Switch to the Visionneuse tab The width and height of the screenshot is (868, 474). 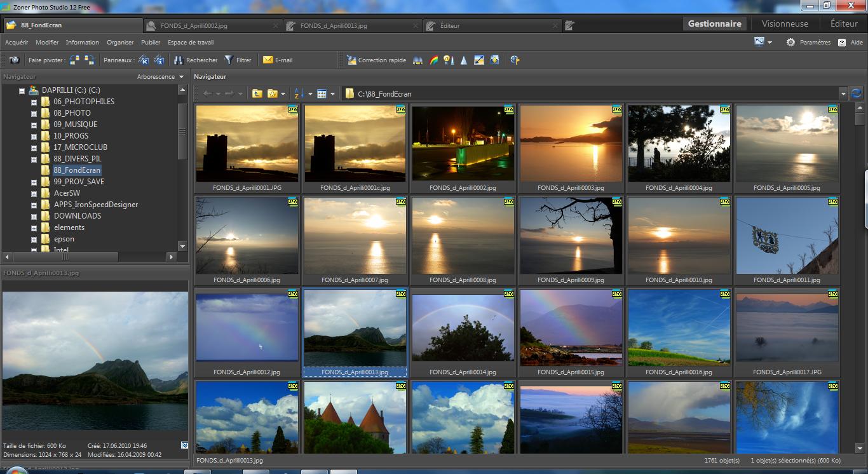click(x=785, y=24)
